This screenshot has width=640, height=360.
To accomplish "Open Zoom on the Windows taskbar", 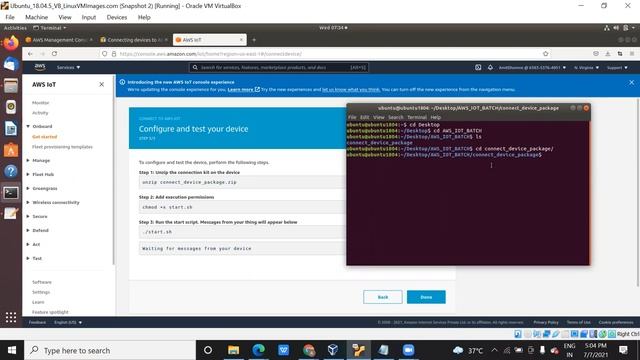I will point(408,350).
